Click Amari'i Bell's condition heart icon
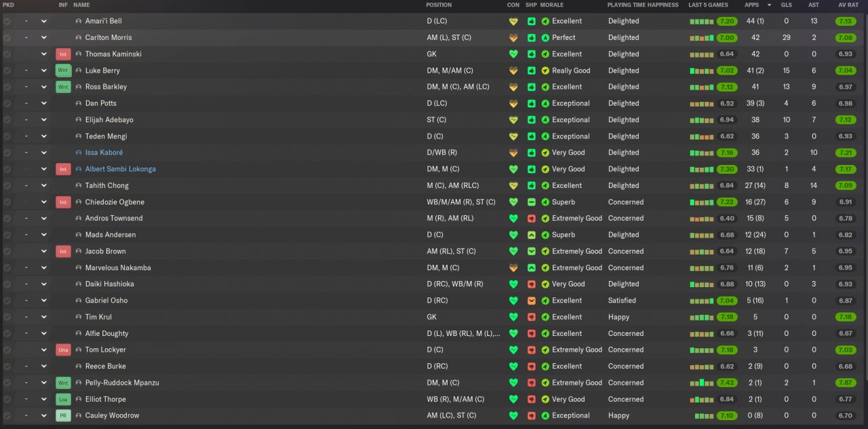 513,21
